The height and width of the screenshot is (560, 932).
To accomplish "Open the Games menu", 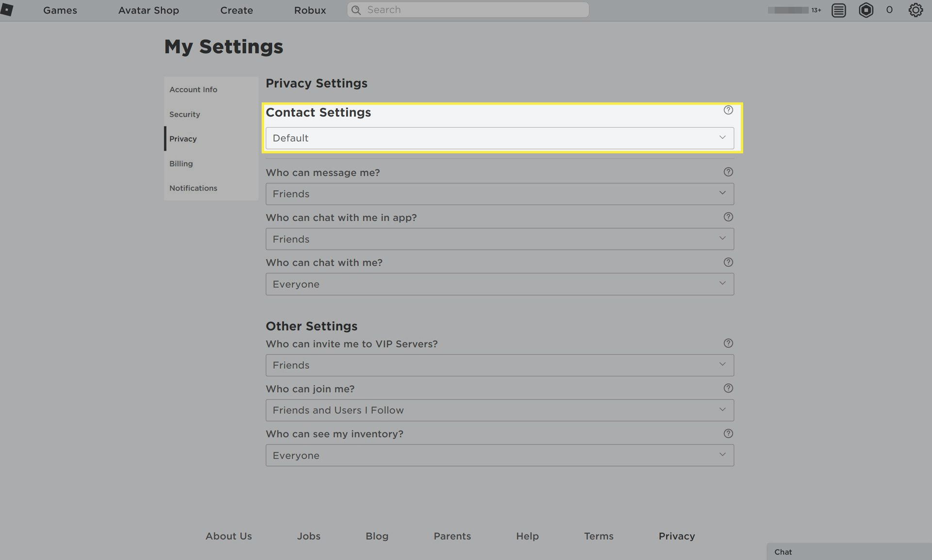I will tap(60, 10).
